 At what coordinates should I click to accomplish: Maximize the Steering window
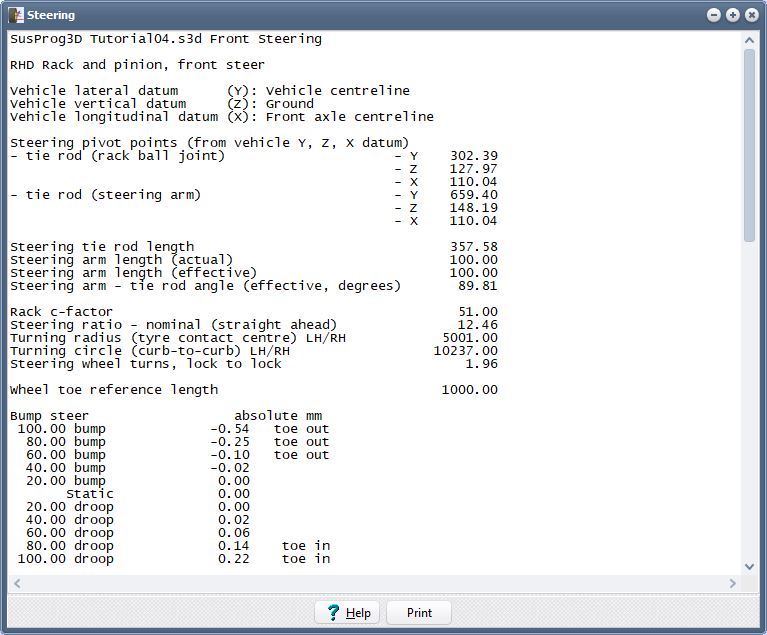(x=732, y=15)
